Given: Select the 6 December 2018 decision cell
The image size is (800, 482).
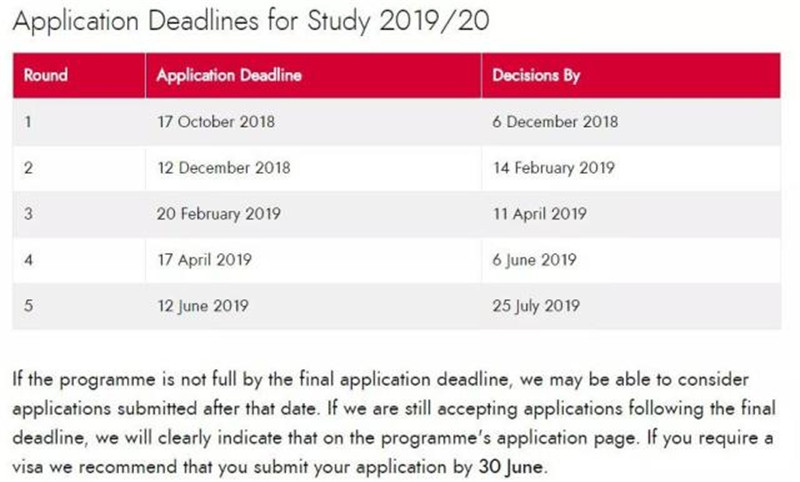Looking at the screenshot, I should 631,122.
